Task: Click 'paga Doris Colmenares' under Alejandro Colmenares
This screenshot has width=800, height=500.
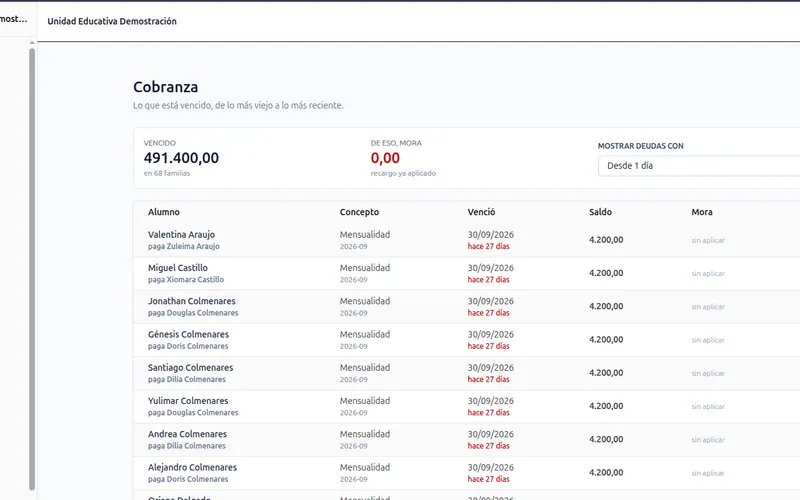Action: 188,479
